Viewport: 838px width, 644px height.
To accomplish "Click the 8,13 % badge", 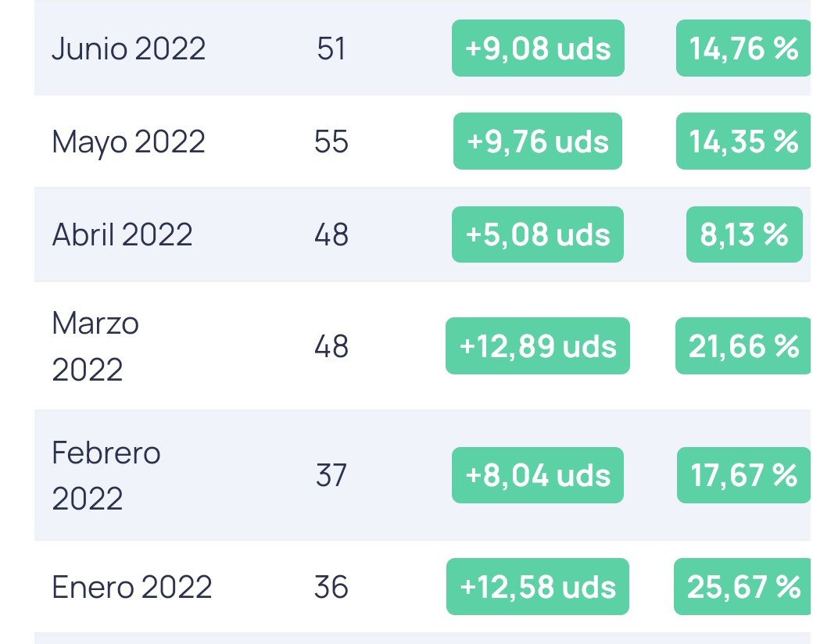I will click(744, 234).
